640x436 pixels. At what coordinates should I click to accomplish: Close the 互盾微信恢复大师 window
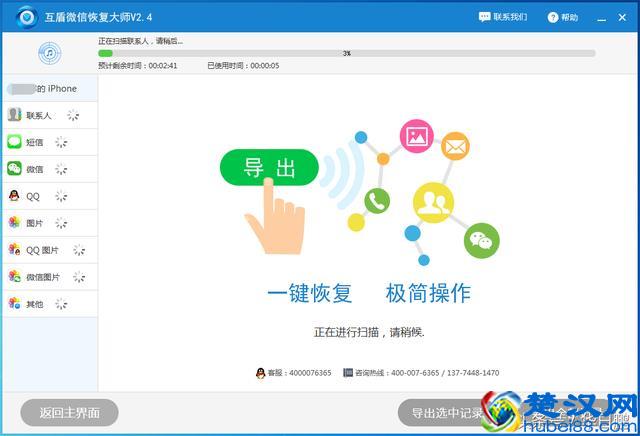622,17
